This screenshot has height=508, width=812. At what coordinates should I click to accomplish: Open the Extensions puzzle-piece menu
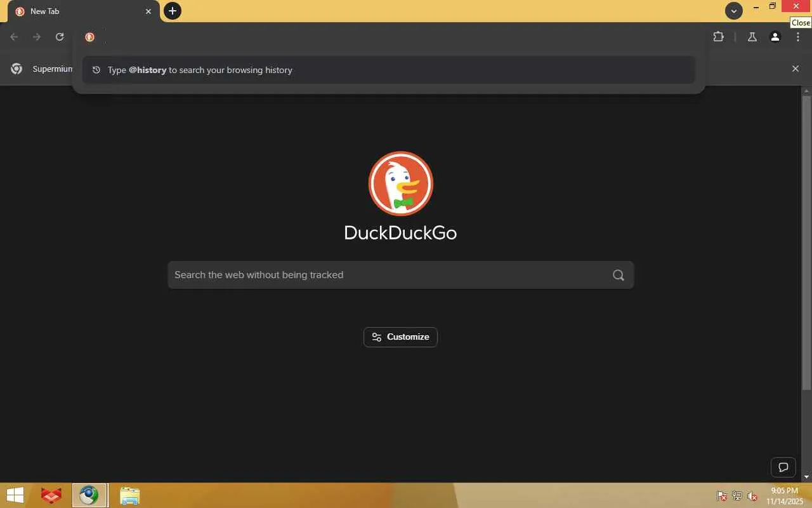point(718,37)
